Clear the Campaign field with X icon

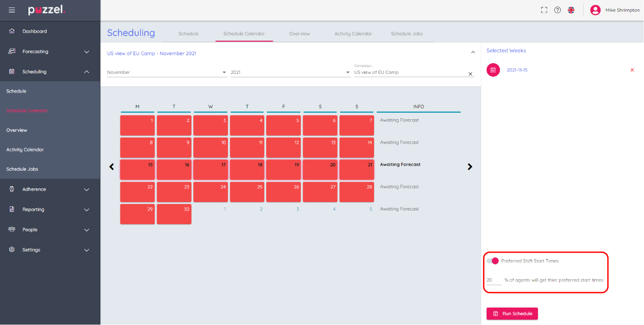click(x=470, y=74)
